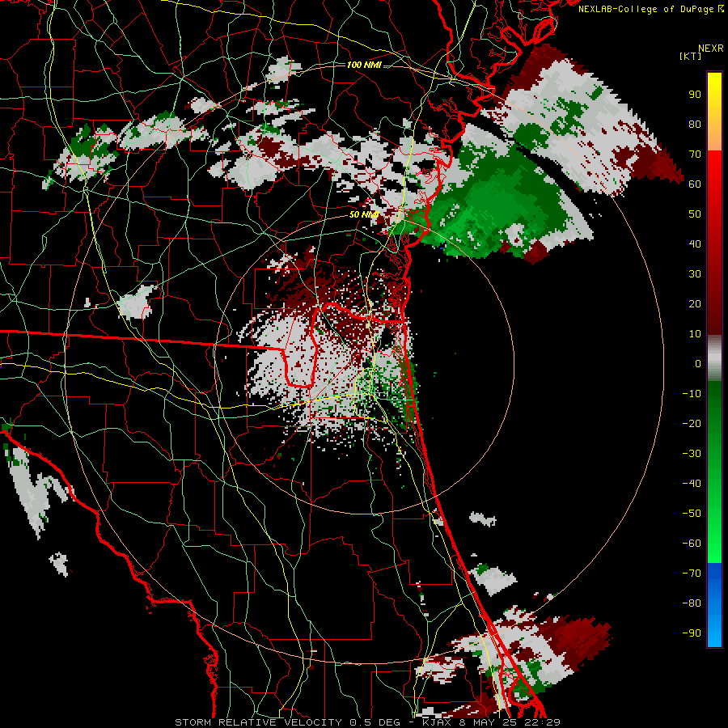The height and width of the screenshot is (728, 728).
Task: Click the 0 value on velocity scale
Action: [x=698, y=364]
